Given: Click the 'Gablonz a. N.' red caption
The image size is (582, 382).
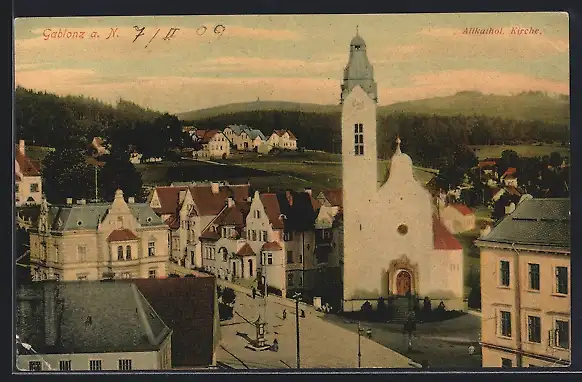Looking at the screenshot, I should tap(81, 34).
